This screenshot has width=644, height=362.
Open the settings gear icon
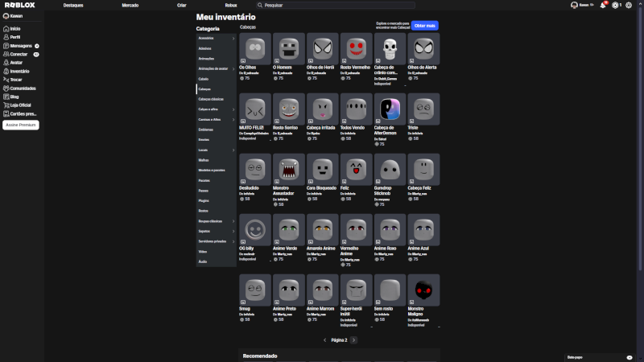point(629,5)
